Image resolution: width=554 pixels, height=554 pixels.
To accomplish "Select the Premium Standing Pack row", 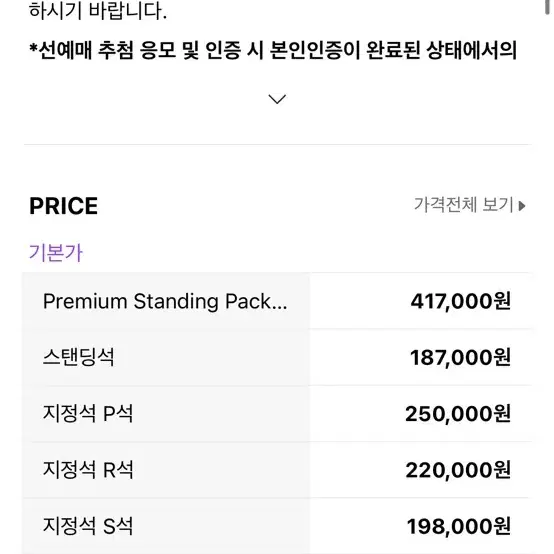I will [x=277, y=301].
